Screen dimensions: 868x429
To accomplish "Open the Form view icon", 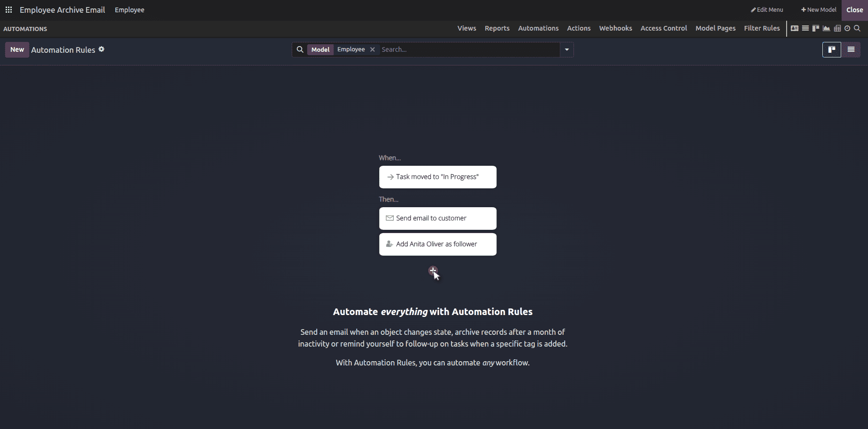I will coord(795,28).
